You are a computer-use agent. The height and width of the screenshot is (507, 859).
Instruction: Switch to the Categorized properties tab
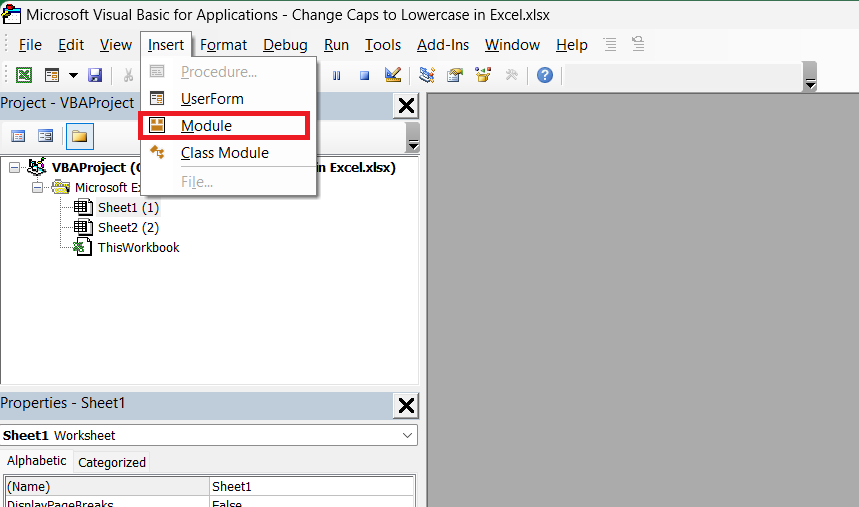coord(112,463)
